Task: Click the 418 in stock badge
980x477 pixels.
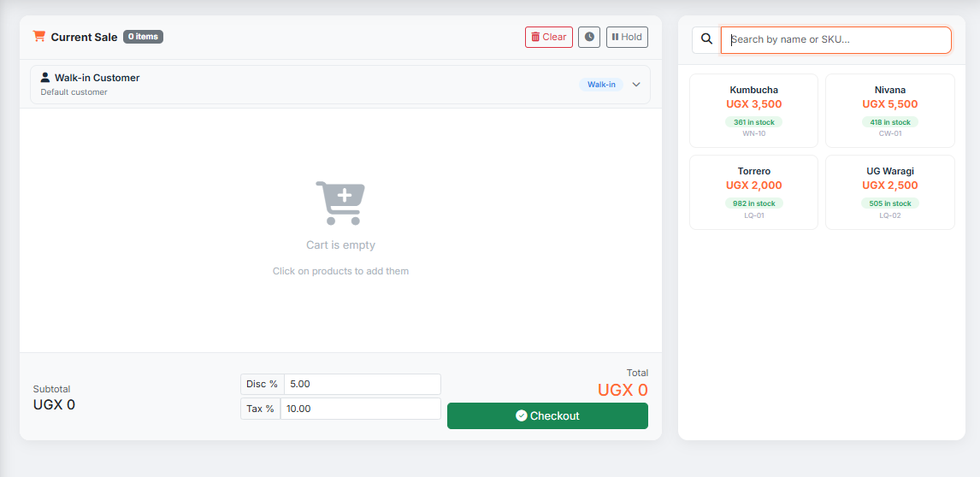Action: click(890, 122)
